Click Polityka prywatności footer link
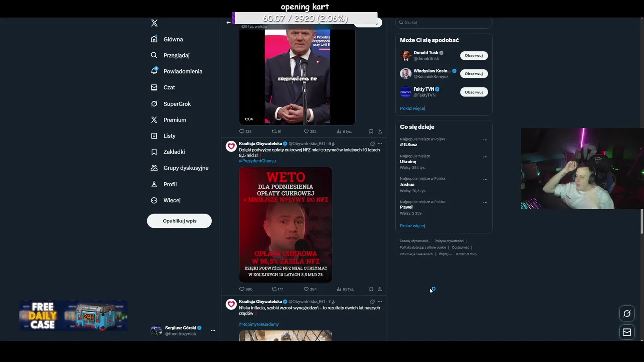This screenshot has height=362, width=644. point(449,241)
